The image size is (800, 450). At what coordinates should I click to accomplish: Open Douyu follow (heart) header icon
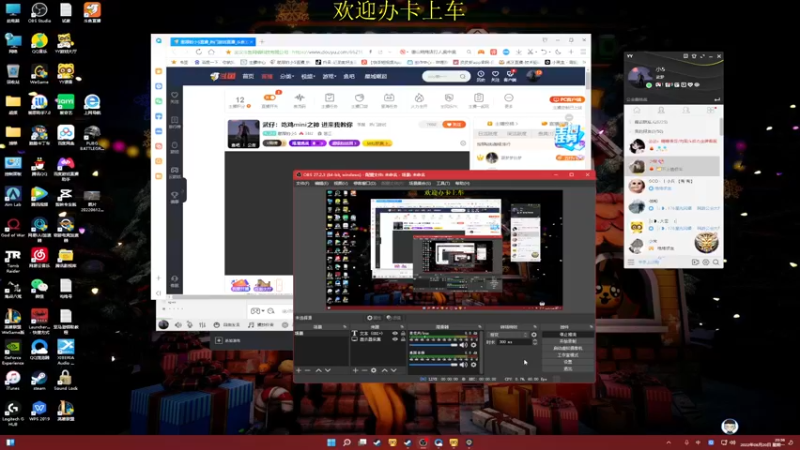click(495, 76)
